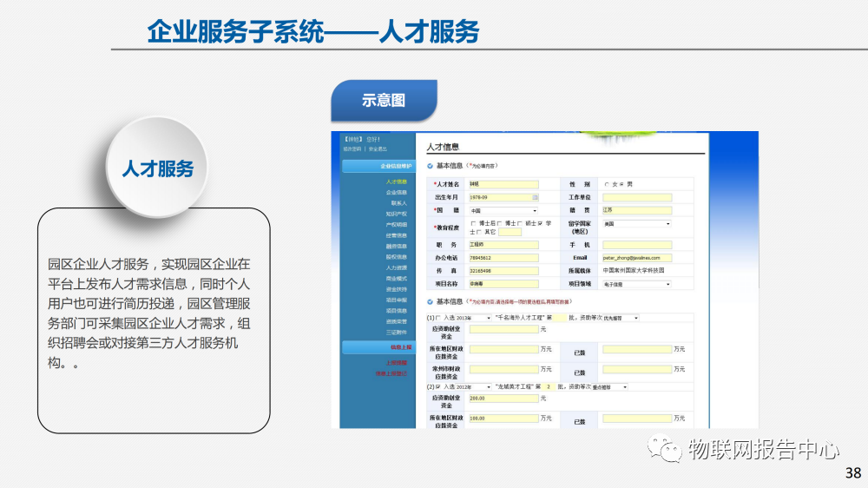Click the 常州市财政应拨资金 amount field
Viewport: 868px width, 488px height.
pyautogui.click(x=503, y=369)
